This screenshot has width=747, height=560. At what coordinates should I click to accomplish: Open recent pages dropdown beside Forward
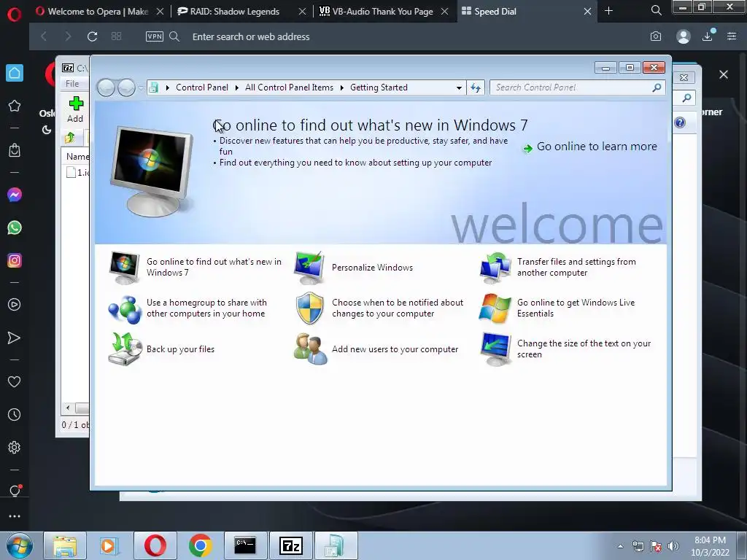point(141,88)
